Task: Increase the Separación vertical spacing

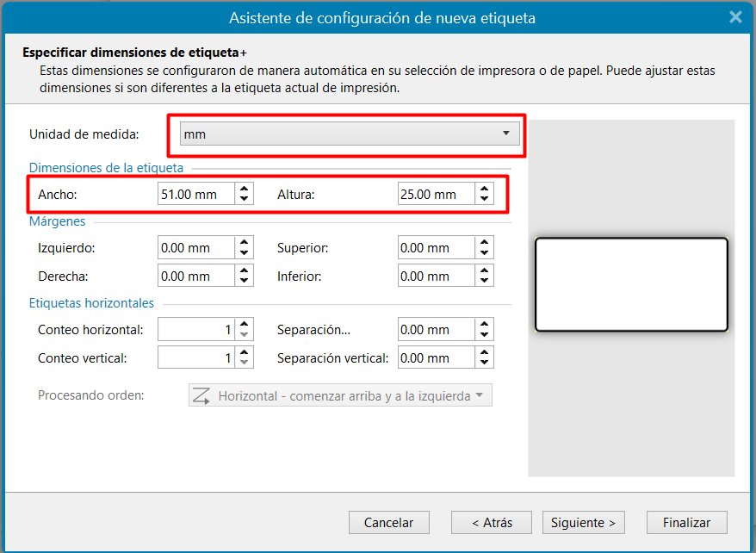Action: [x=486, y=352]
